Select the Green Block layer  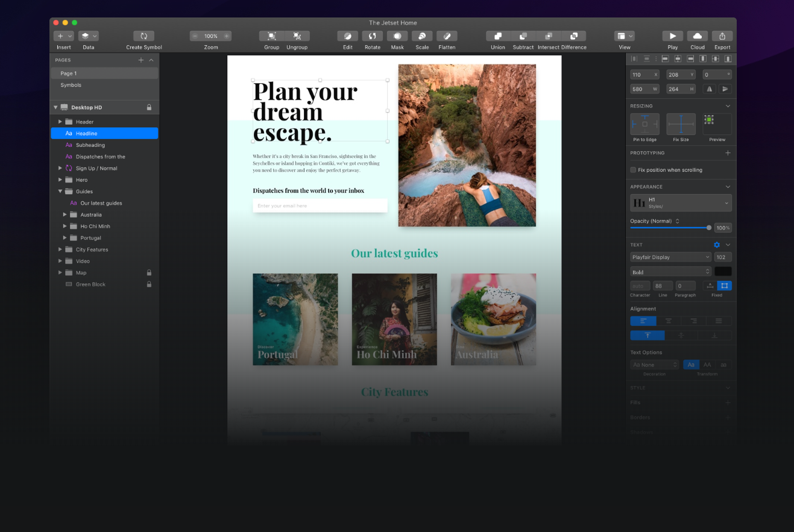pyautogui.click(x=104, y=284)
